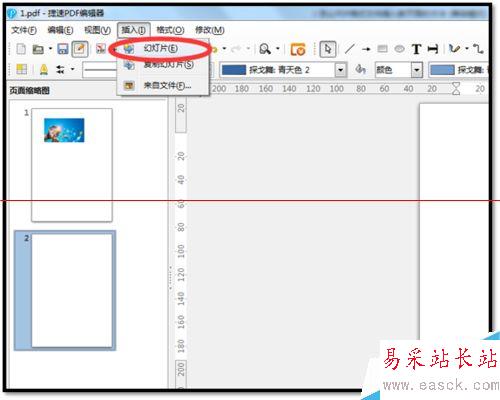The height and width of the screenshot is (400, 500).
Task: Expand the Undo dropdown arrow
Action: tap(224, 49)
